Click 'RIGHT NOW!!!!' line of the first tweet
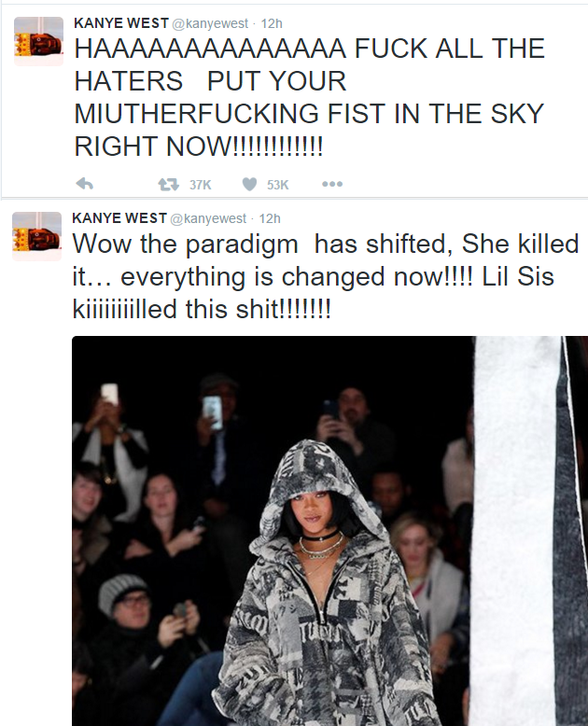Screen dimensions: 588x726 198,147
